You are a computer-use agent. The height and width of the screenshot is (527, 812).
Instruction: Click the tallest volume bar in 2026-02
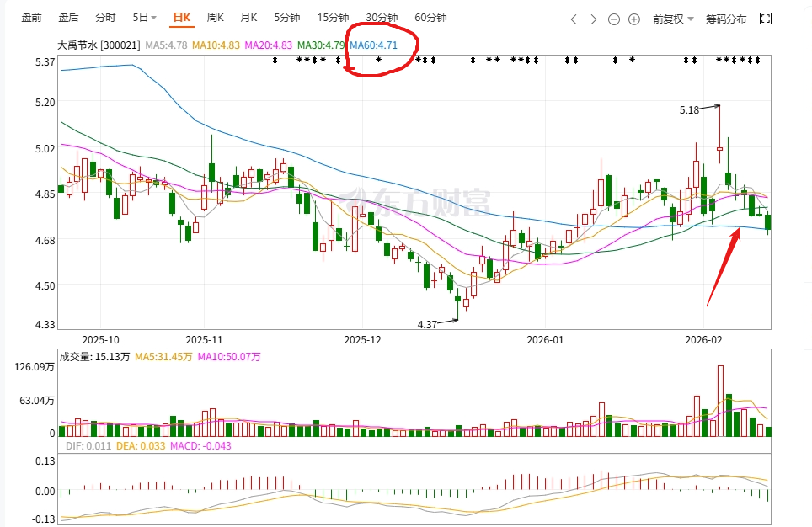[720, 401]
